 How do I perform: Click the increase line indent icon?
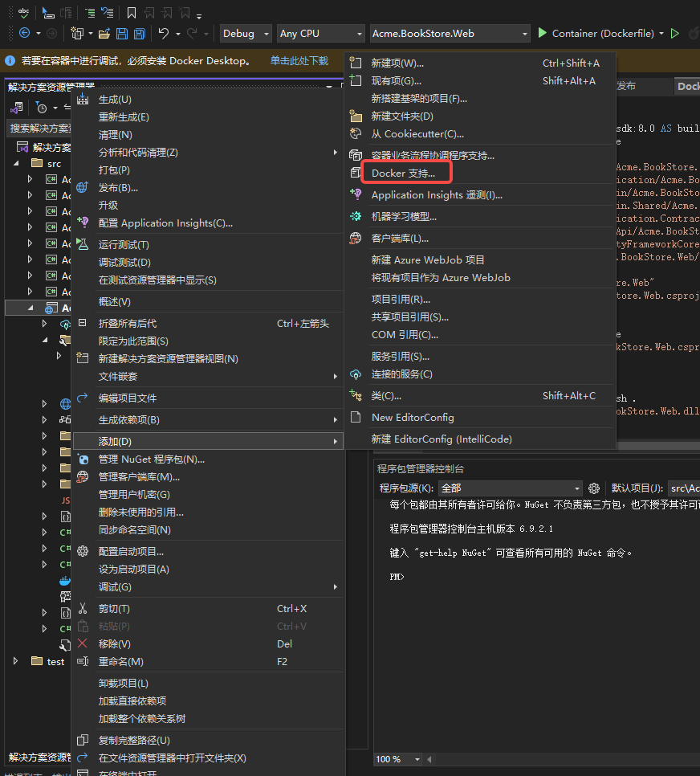point(90,13)
